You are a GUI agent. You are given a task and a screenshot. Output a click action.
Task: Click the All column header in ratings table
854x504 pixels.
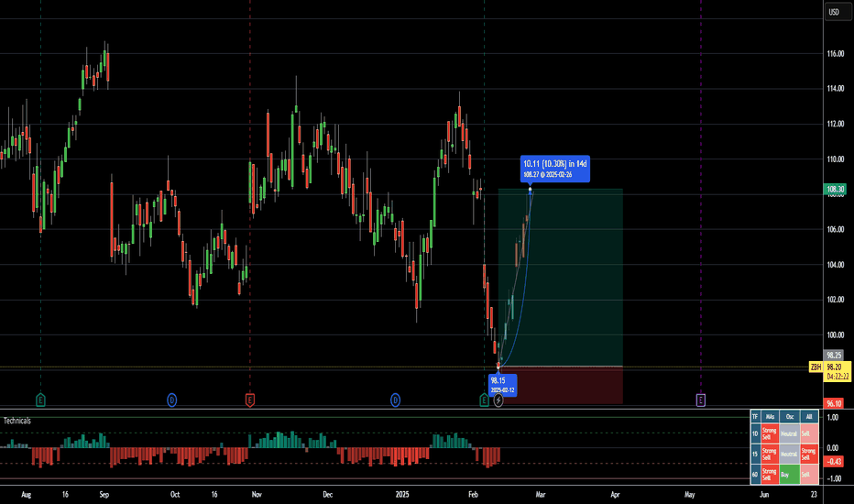(x=809, y=417)
